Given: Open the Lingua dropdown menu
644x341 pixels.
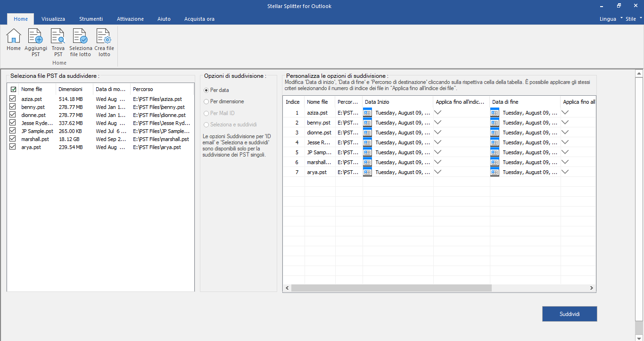Looking at the screenshot, I should click(x=610, y=19).
